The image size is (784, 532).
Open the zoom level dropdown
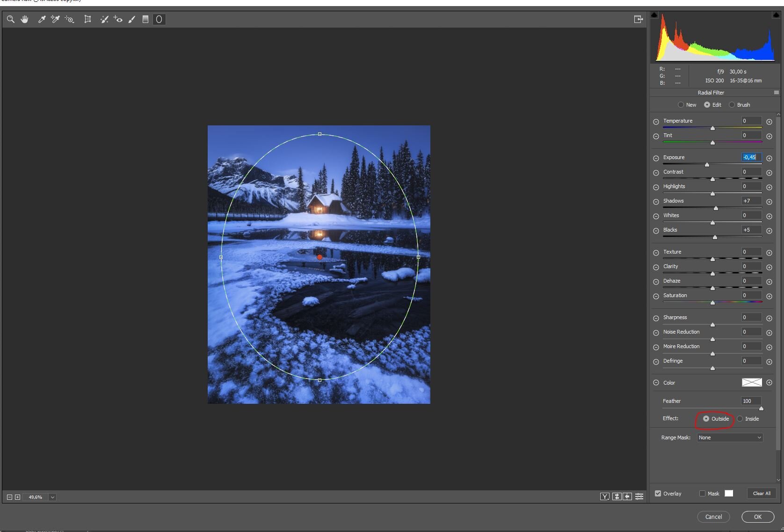tap(52, 497)
